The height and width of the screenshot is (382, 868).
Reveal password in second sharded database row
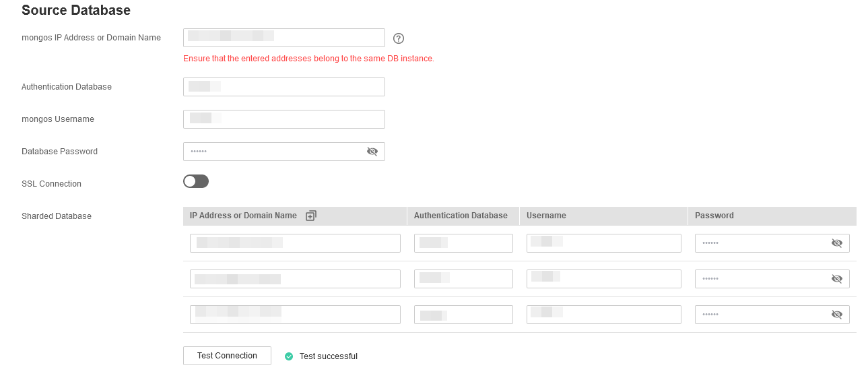point(837,279)
